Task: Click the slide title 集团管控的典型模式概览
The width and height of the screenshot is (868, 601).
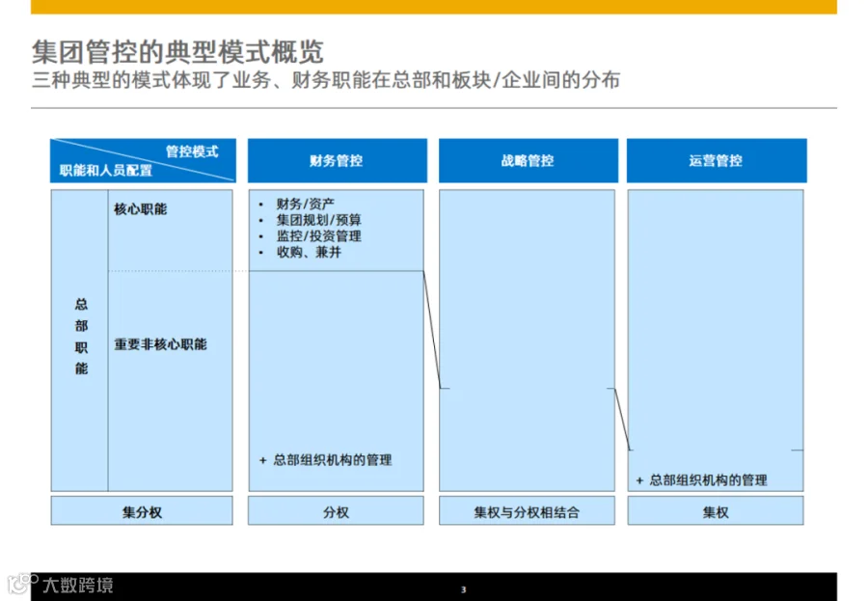Action: (x=177, y=52)
